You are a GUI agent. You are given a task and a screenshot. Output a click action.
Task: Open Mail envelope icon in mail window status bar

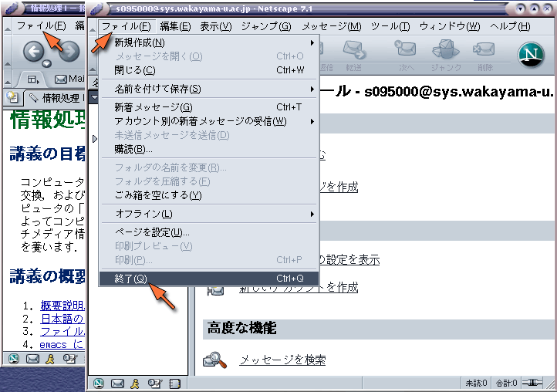tap(117, 383)
